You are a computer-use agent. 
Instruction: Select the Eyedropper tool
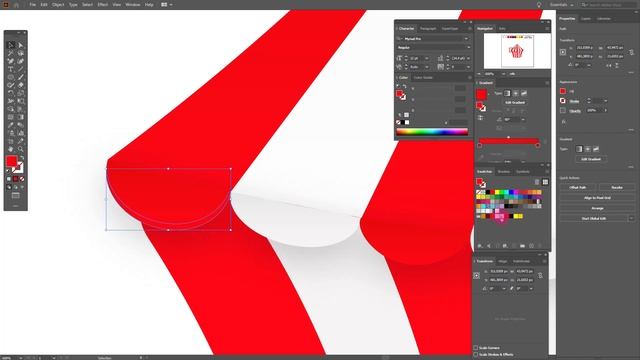pyautogui.click(x=11, y=125)
